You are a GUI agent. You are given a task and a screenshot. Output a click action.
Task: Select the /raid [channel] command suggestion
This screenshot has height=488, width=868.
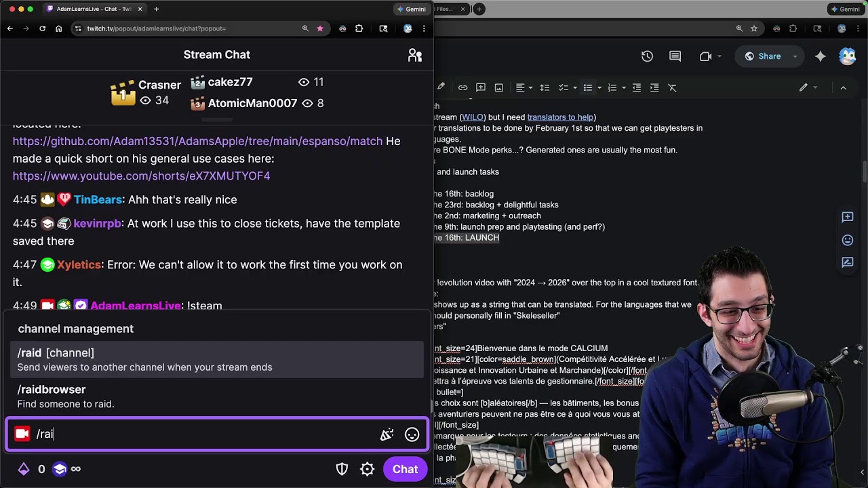click(x=217, y=359)
